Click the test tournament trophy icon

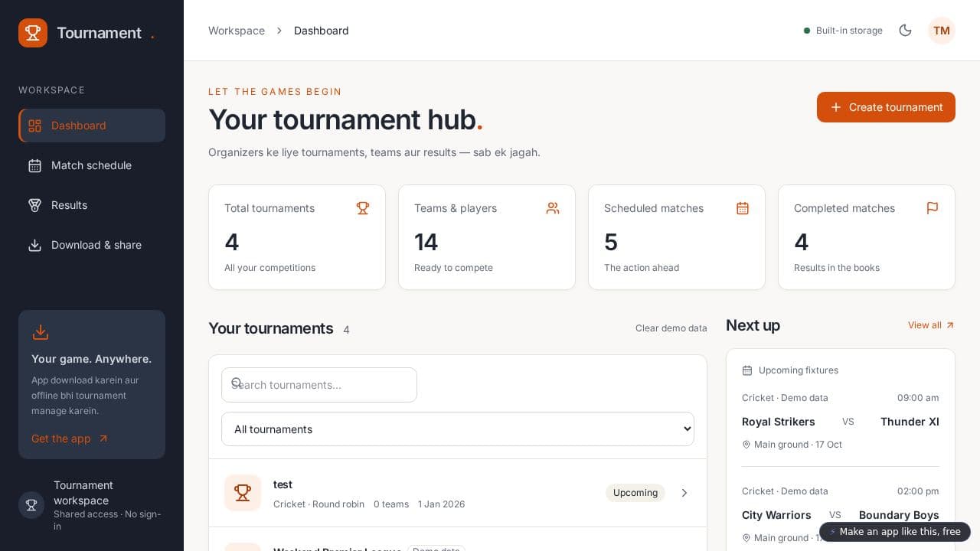coord(243,493)
